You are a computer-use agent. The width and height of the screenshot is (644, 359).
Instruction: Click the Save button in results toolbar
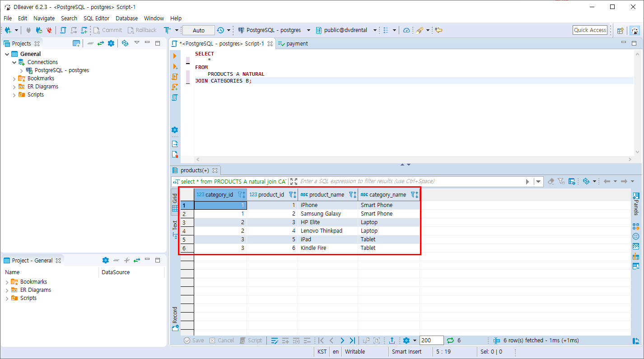click(194, 341)
